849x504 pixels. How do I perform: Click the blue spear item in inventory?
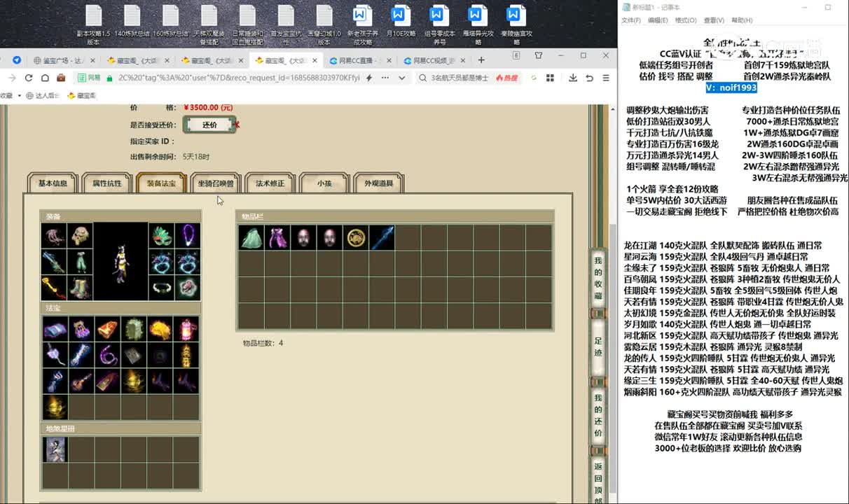[382, 237]
